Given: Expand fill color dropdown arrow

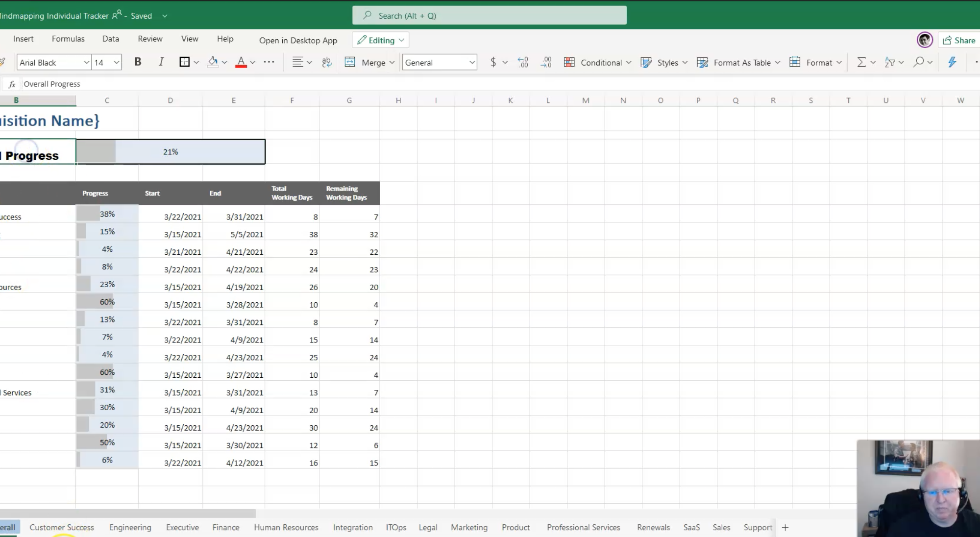Looking at the screenshot, I should point(224,62).
